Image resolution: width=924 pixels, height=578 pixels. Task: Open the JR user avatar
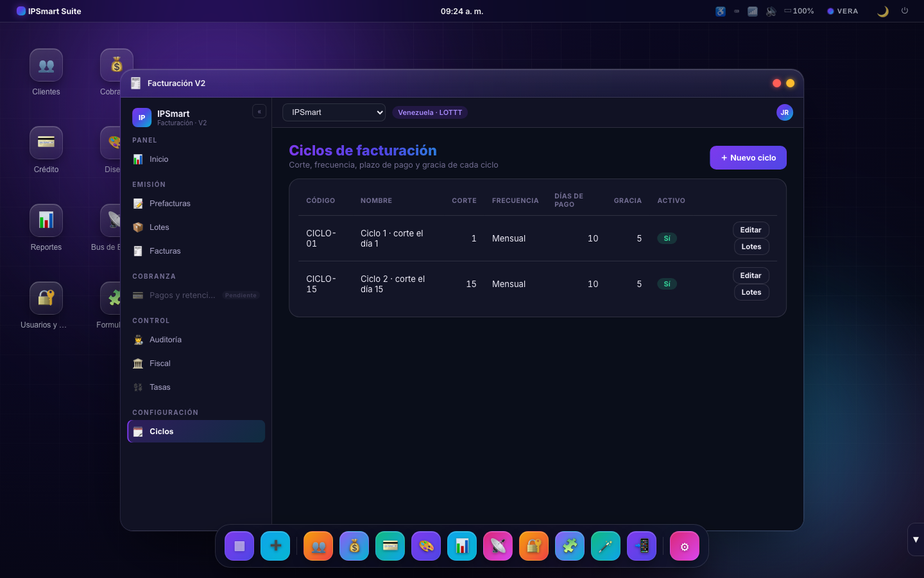785,112
